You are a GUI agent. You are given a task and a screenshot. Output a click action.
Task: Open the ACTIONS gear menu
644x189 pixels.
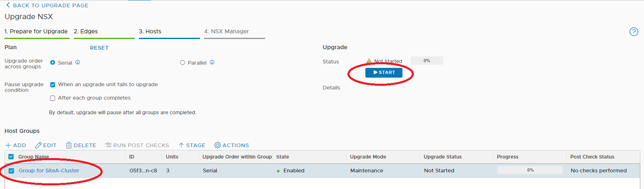tap(232, 145)
